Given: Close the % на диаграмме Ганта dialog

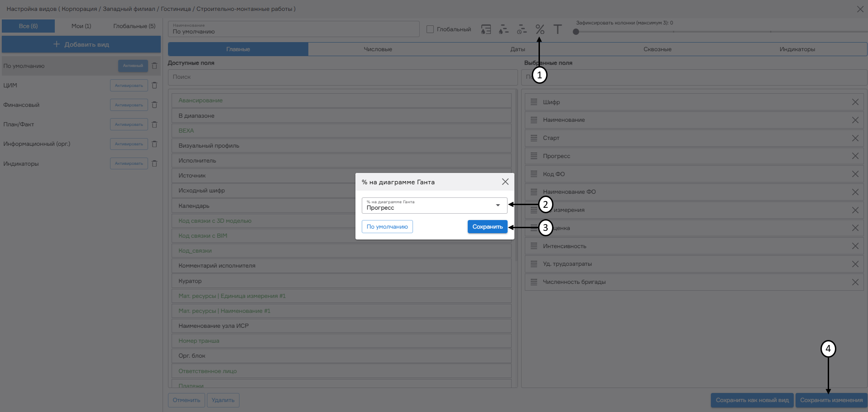Looking at the screenshot, I should coord(505,182).
